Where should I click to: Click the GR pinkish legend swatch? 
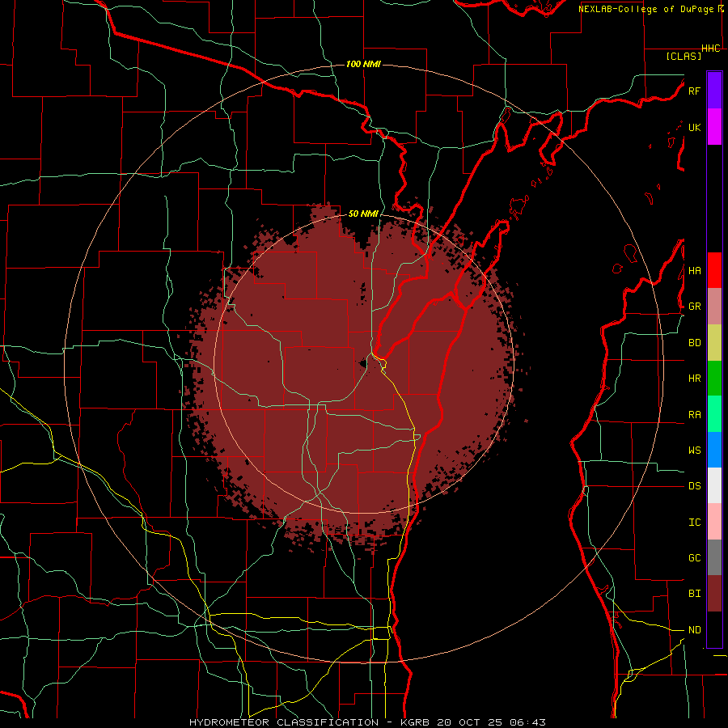[x=714, y=307]
